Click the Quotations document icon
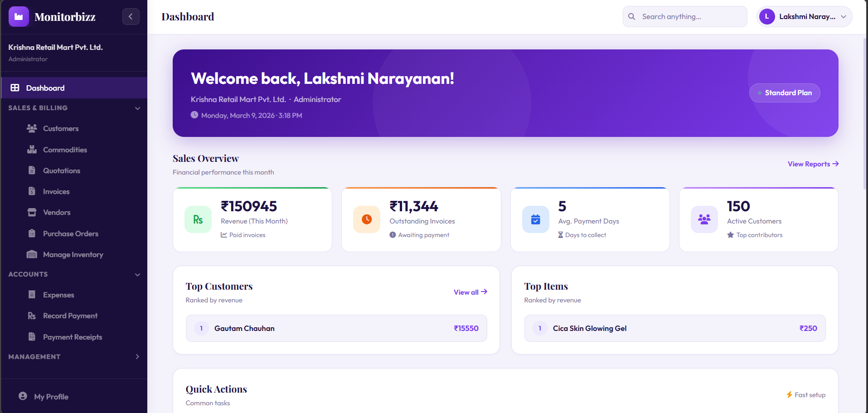The image size is (868, 413). pyautogui.click(x=31, y=170)
